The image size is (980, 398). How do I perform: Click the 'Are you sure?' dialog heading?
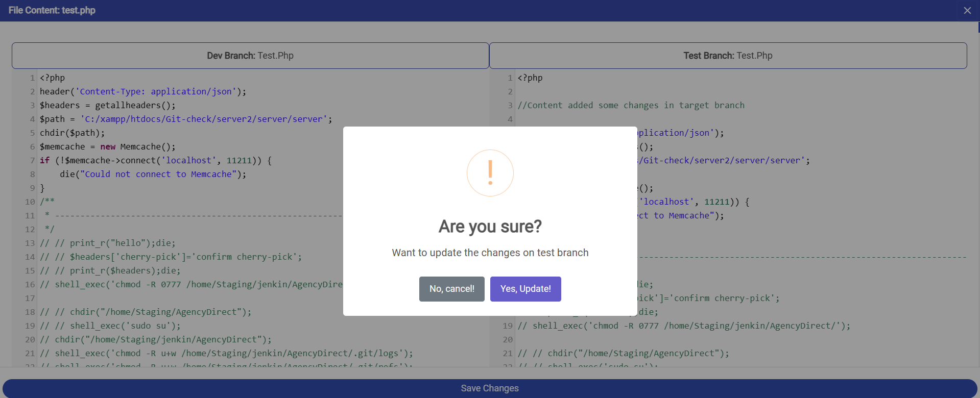[490, 227]
